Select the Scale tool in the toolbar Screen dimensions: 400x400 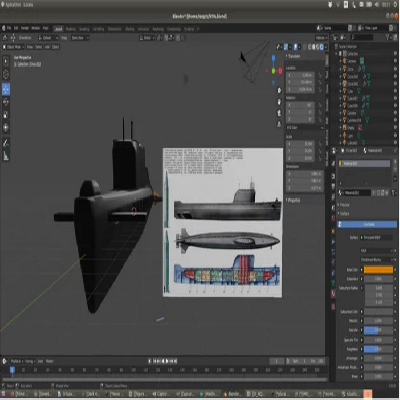pyautogui.click(x=6, y=115)
